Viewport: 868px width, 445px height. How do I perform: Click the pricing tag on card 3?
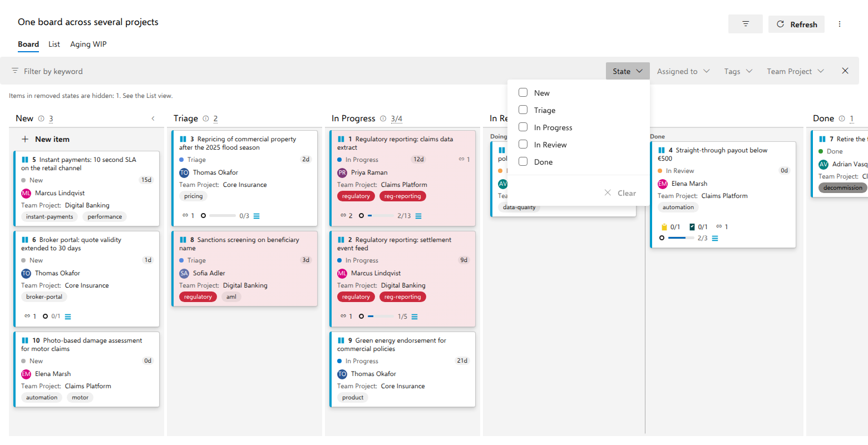(x=194, y=196)
